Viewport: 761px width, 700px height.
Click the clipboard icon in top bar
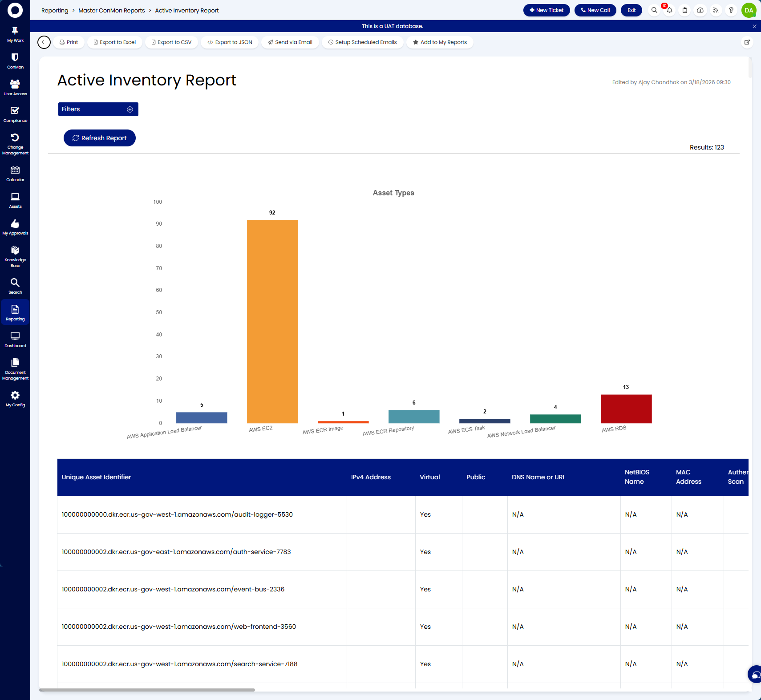(x=685, y=10)
